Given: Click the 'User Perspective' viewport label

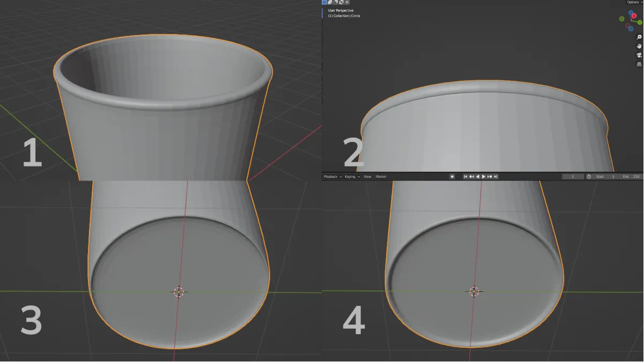Looking at the screenshot, I should [340, 11].
